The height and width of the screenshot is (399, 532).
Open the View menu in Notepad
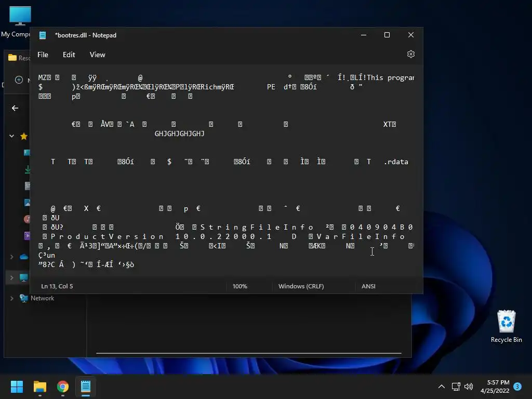click(97, 55)
